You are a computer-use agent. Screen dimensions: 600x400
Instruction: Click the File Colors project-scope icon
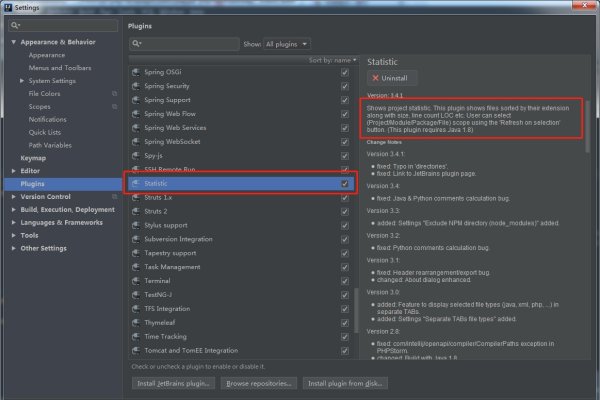[x=114, y=93]
